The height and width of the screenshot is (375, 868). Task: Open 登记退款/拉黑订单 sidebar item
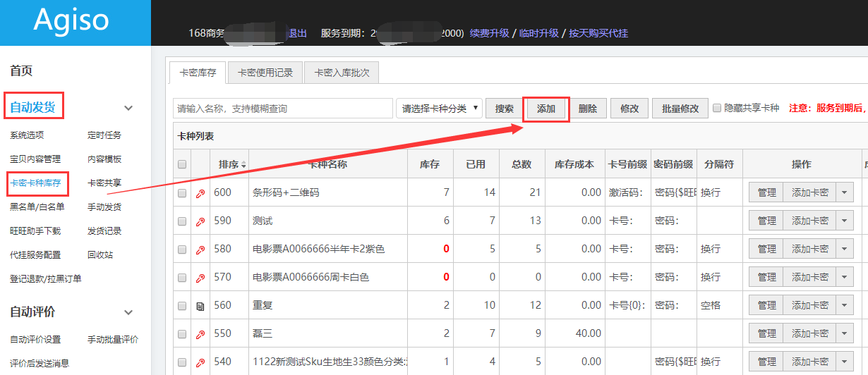(46, 279)
